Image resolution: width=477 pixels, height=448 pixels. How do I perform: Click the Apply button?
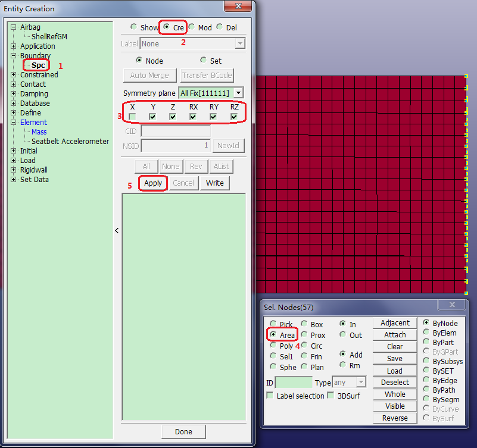[x=153, y=183]
